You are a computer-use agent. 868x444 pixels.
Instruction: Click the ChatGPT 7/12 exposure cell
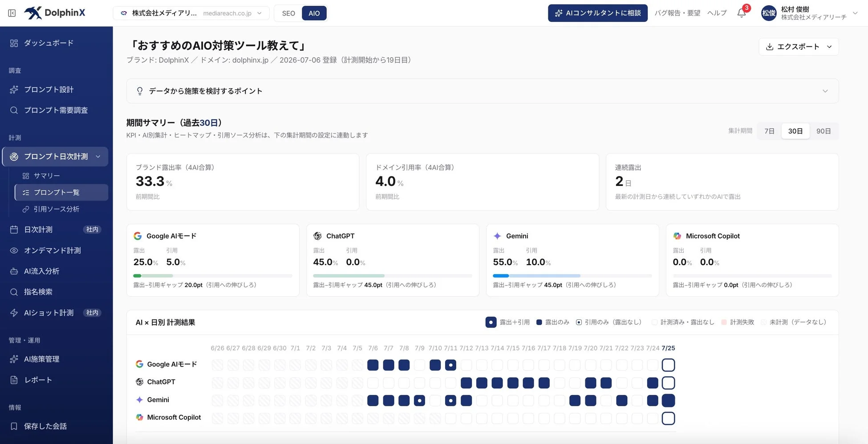pos(466,383)
